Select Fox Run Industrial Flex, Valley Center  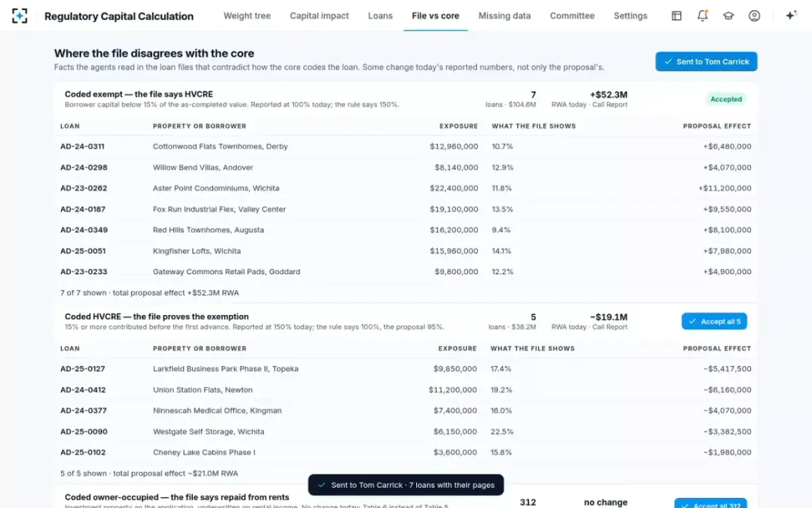coord(219,209)
